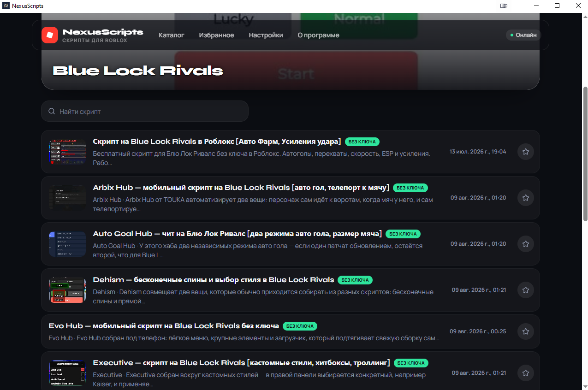Click the first script's thumbnail image

click(x=67, y=151)
